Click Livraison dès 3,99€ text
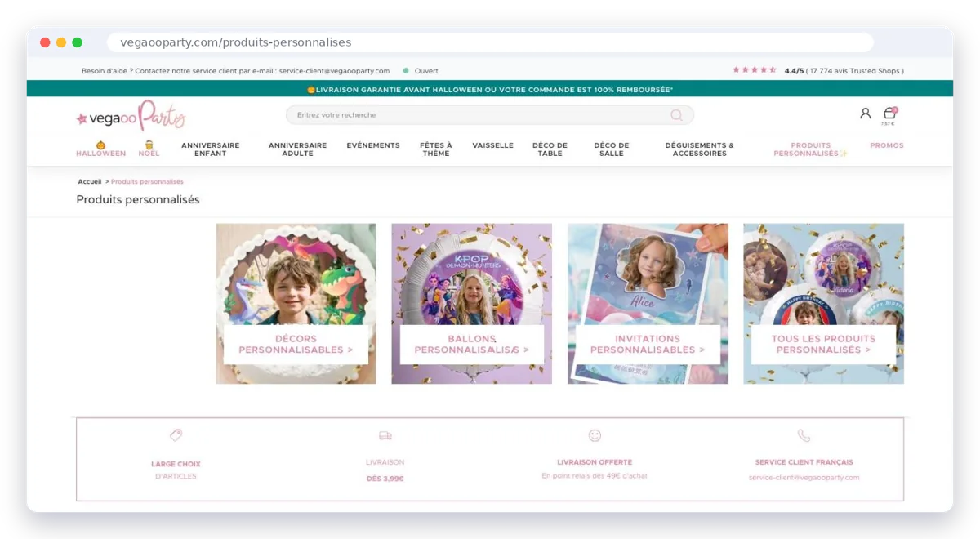Viewport: 980px width, 539px height. click(x=385, y=470)
